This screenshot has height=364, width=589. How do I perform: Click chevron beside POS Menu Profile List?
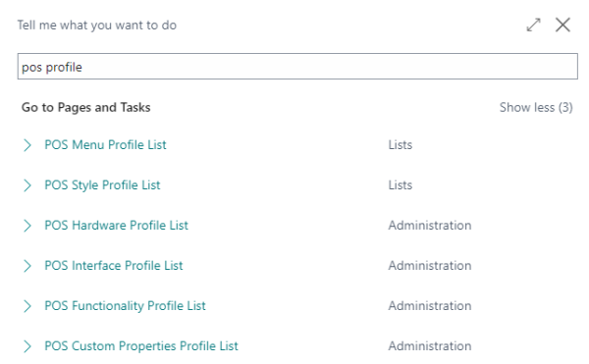pyautogui.click(x=27, y=145)
